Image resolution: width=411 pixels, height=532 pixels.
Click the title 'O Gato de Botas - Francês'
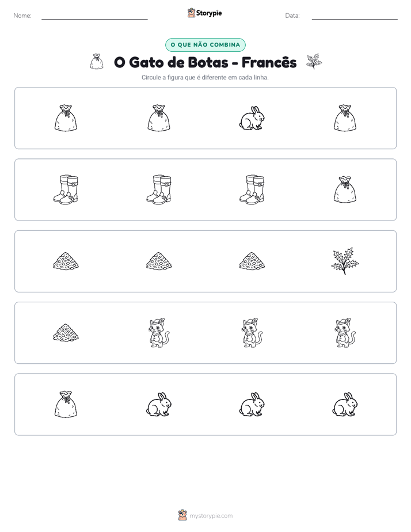[x=205, y=62]
